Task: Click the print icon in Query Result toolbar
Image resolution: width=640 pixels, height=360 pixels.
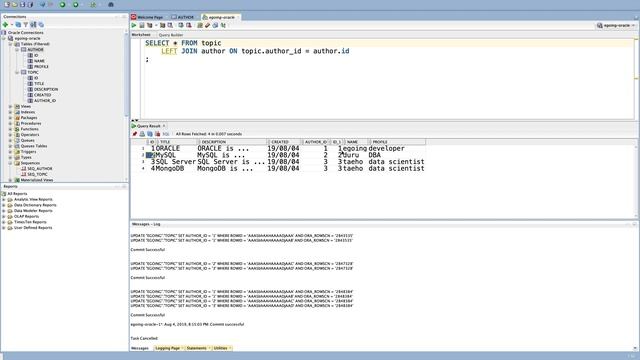Action: (x=142, y=134)
